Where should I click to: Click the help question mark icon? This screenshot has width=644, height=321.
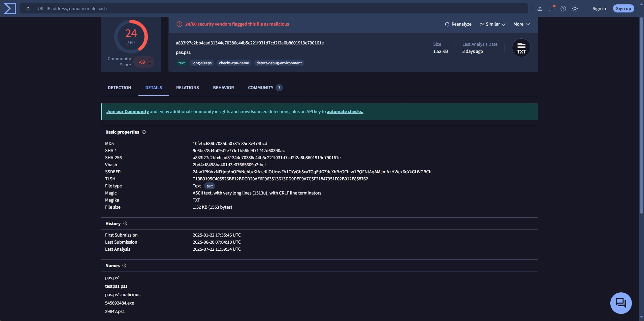point(563,9)
